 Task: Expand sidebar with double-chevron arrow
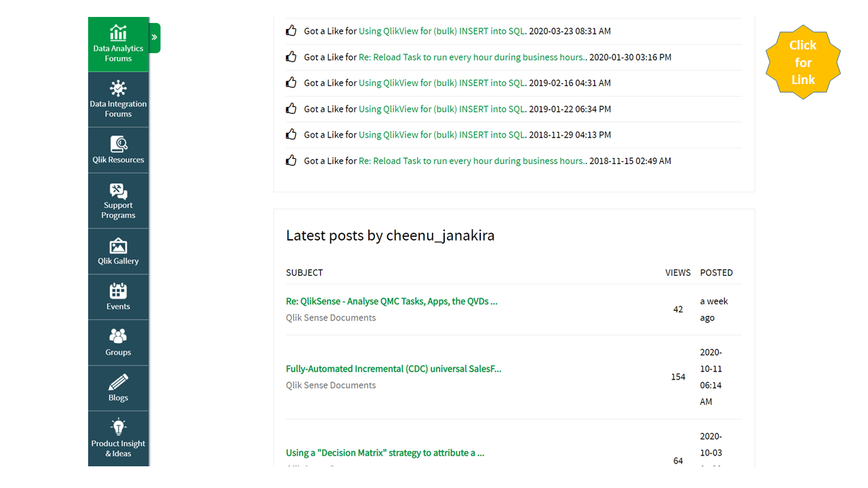click(x=155, y=38)
